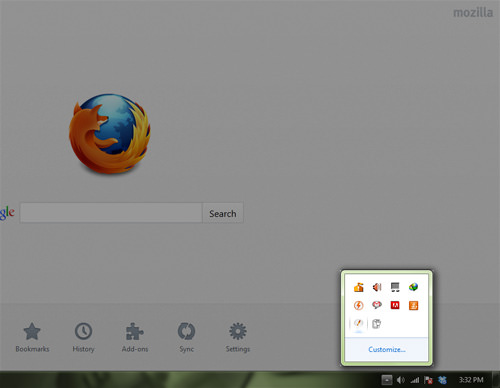Open the Action Center flag icon
This screenshot has width=500, height=388.
point(428,380)
